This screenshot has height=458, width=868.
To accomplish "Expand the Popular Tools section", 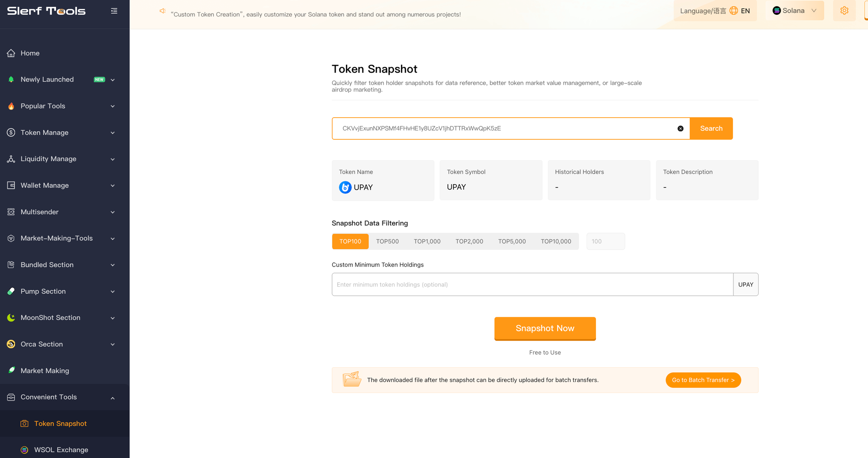I will pyautogui.click(x=113, y=106).
